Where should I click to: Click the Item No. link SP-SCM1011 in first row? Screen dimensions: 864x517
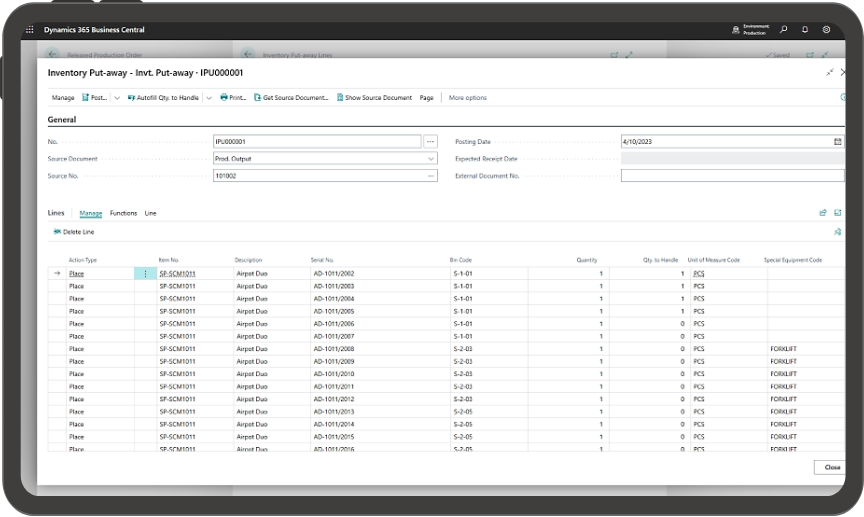(x=177, y=273)
